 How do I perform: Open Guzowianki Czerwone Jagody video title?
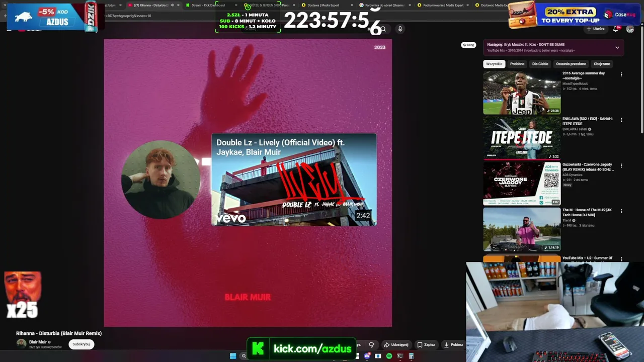pyautogui.click(x=588, y=167)
